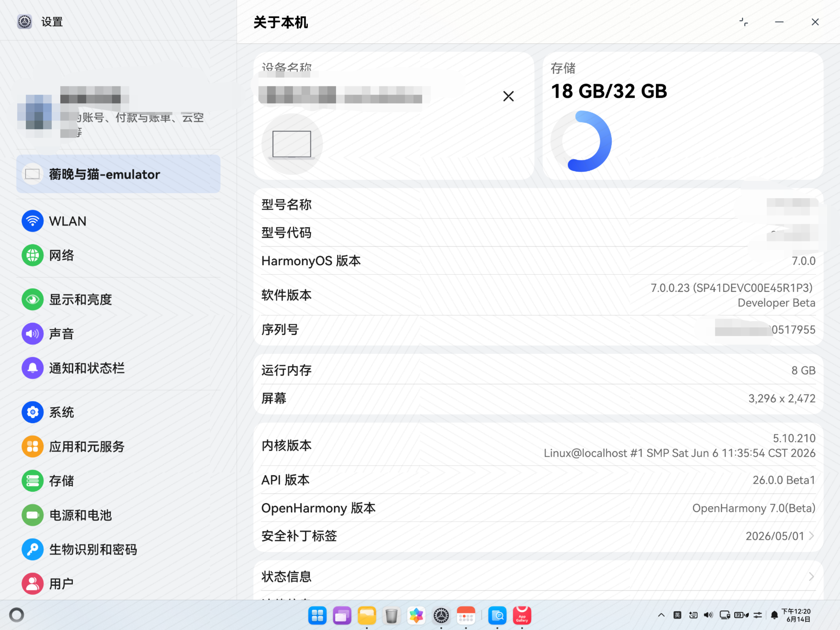Open 系统 system settings

pos(118,412)
